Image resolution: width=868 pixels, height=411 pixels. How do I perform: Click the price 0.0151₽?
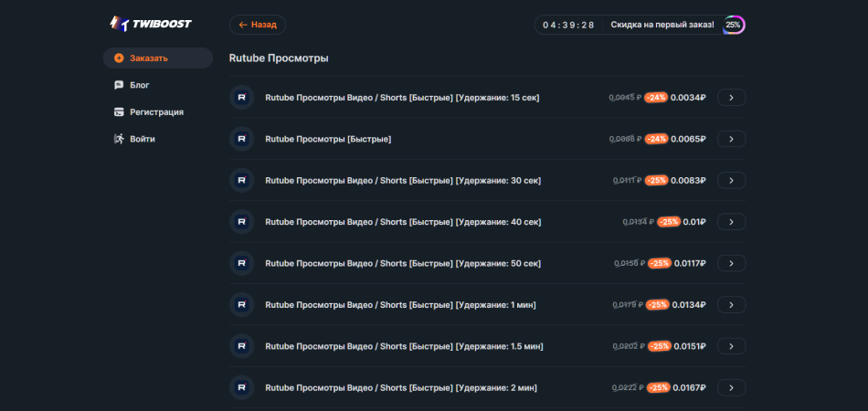coord(690,346)
